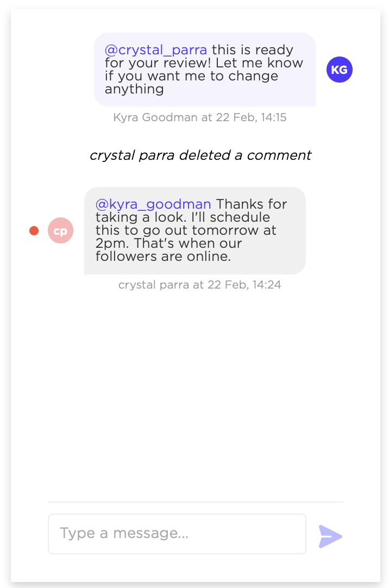
Task: Click the 'followers are online' text line
Action: [163, 257]
